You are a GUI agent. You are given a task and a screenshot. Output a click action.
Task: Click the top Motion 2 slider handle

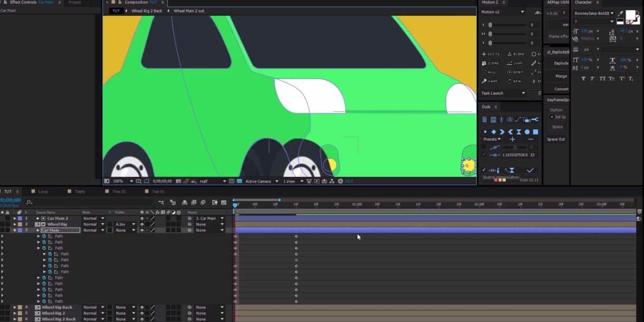(x=490, y=25)
